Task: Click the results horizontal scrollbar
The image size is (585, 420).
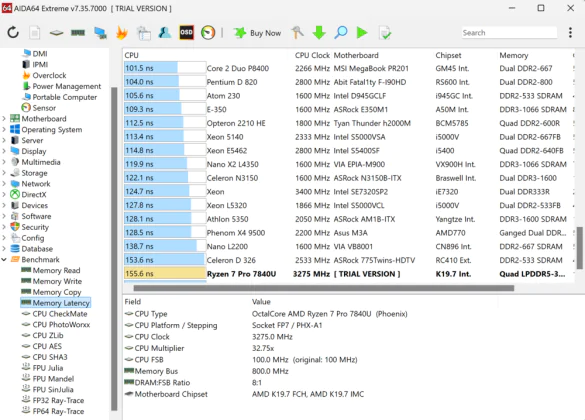Action: click(x=324, y=288)
